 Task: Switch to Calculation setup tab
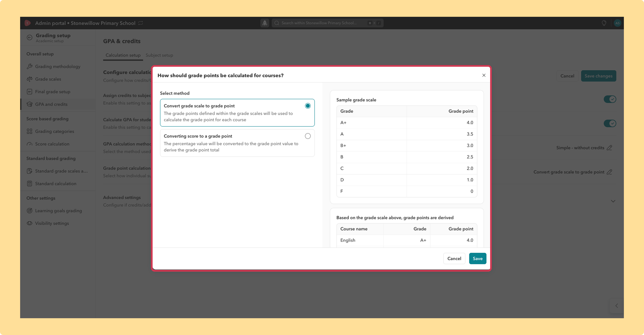tap(123, 55)
